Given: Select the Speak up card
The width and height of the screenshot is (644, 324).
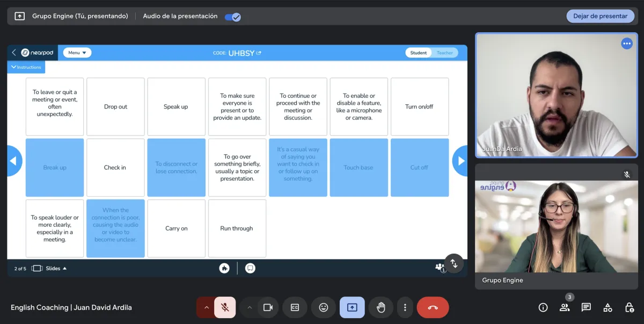Looking at the screenshot, I should [x=176, y=106].
